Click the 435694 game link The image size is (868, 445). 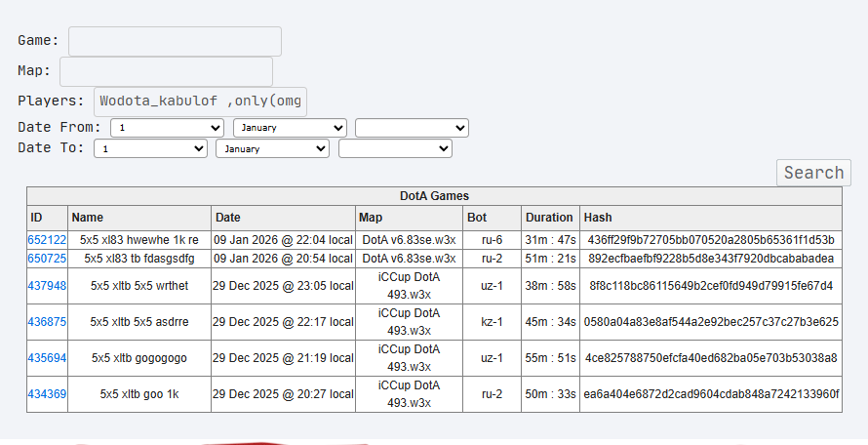(47, 358)
